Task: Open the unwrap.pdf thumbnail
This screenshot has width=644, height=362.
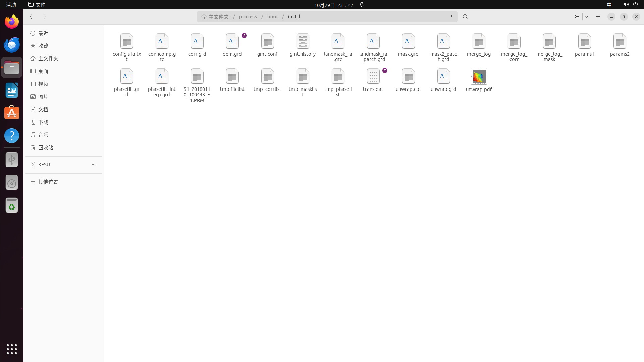Action: 479,76
